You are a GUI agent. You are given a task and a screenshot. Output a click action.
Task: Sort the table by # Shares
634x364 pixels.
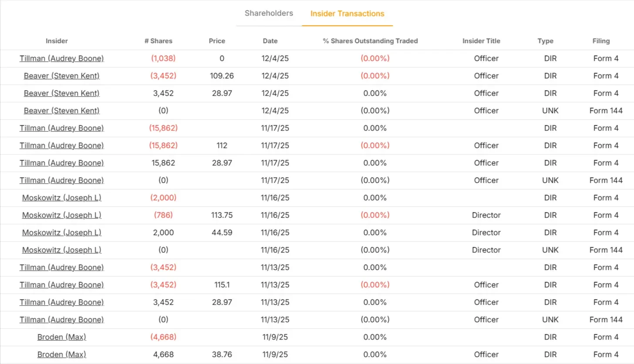click(x=158, y=41)
